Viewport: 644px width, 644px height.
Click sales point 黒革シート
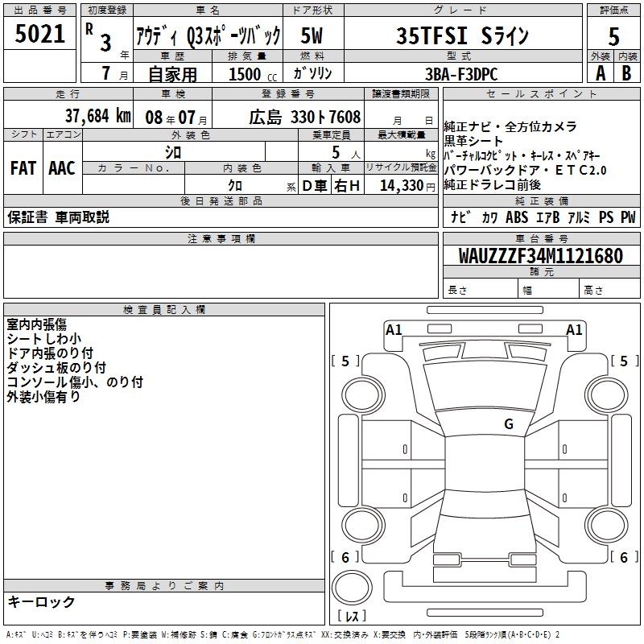[x=473, y=141]
